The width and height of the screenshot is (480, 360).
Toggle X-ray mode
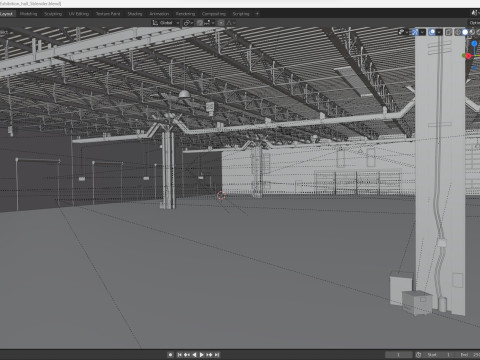449,32
